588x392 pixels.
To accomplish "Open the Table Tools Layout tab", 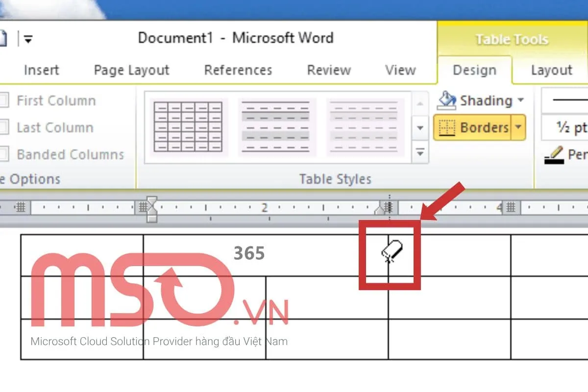I will coord(551,71).
